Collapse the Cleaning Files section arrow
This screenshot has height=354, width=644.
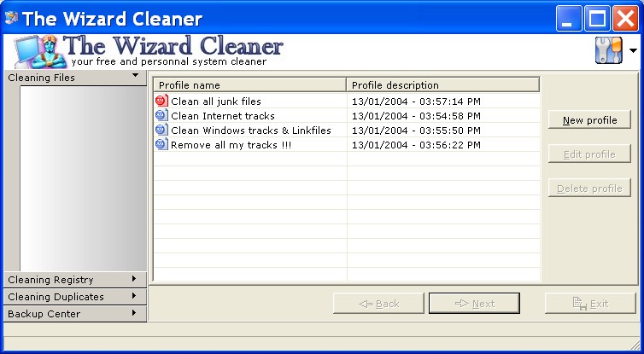(135, 75)
